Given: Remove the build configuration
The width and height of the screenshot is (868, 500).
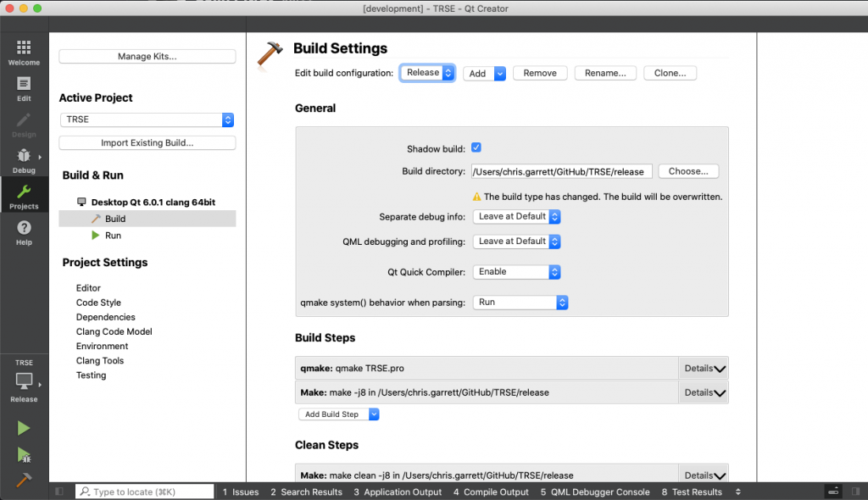Looking at the screenshot, I should coord(540,73).
